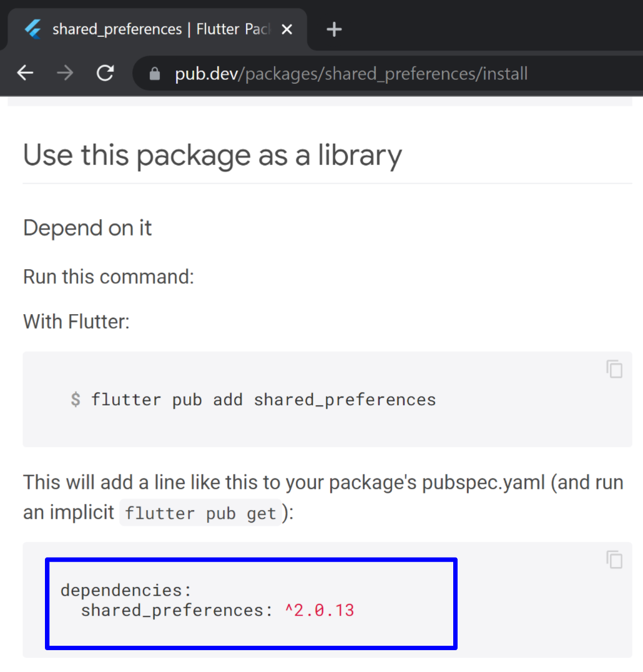Click the red ^2.0.13 version text
Screen dimensions: 643x672
coord(320,610)
